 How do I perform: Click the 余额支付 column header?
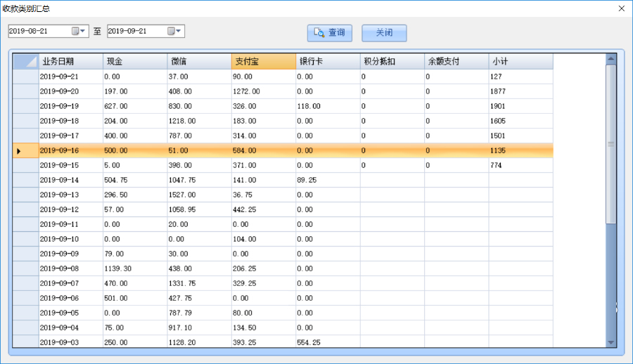456,61
